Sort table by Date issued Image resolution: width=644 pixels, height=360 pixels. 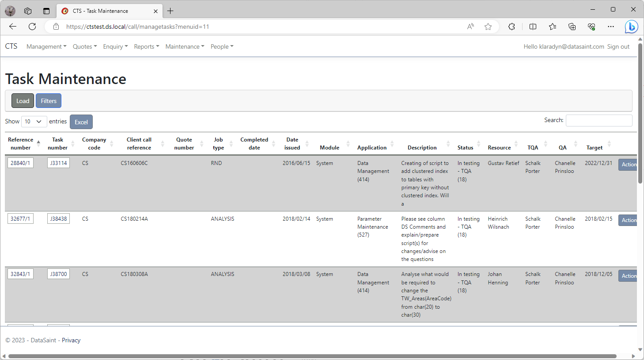click(295, 144)
